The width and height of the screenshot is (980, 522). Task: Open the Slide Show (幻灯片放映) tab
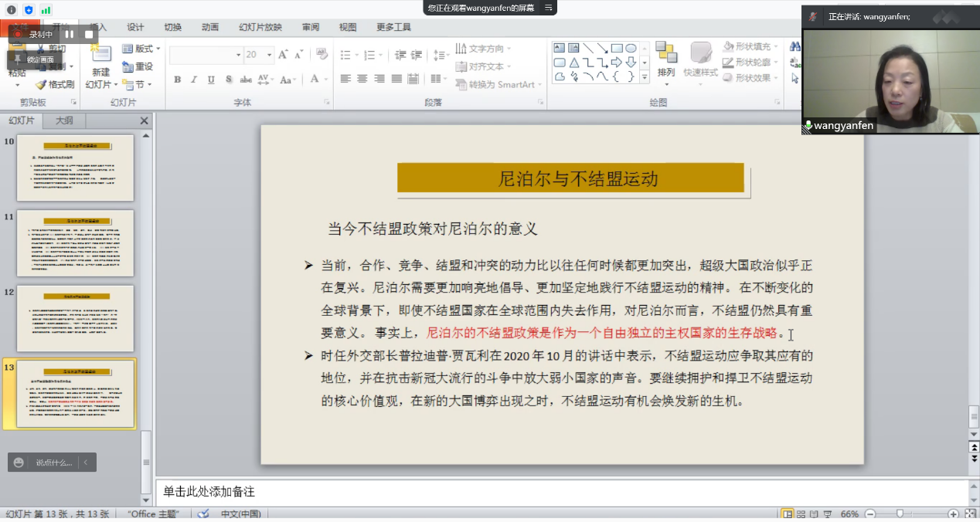click(x=260, y=27)
